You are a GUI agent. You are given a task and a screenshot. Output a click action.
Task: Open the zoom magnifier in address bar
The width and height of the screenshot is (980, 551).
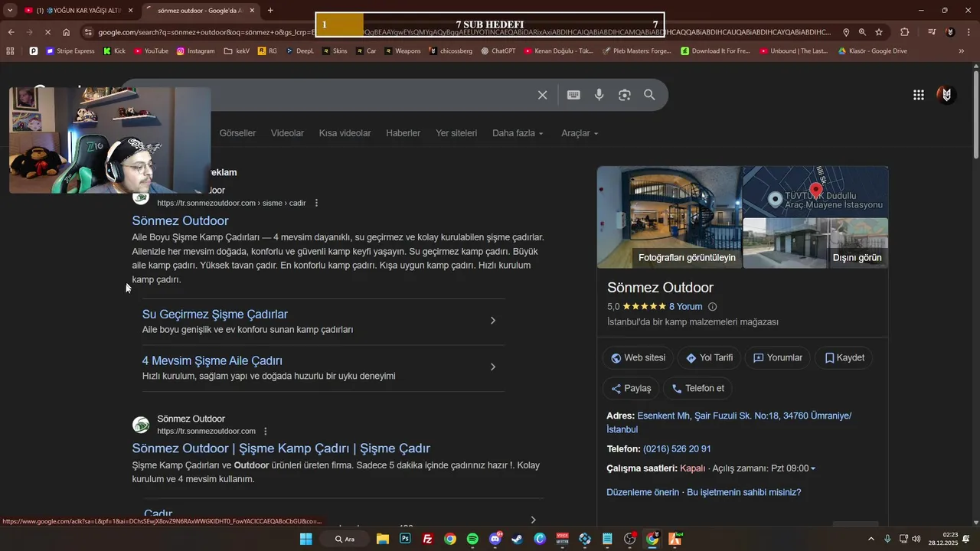pos(862,32)
